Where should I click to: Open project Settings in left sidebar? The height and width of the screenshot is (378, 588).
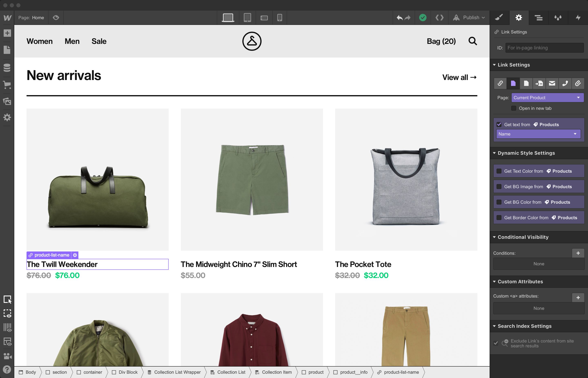pos(7,117)
